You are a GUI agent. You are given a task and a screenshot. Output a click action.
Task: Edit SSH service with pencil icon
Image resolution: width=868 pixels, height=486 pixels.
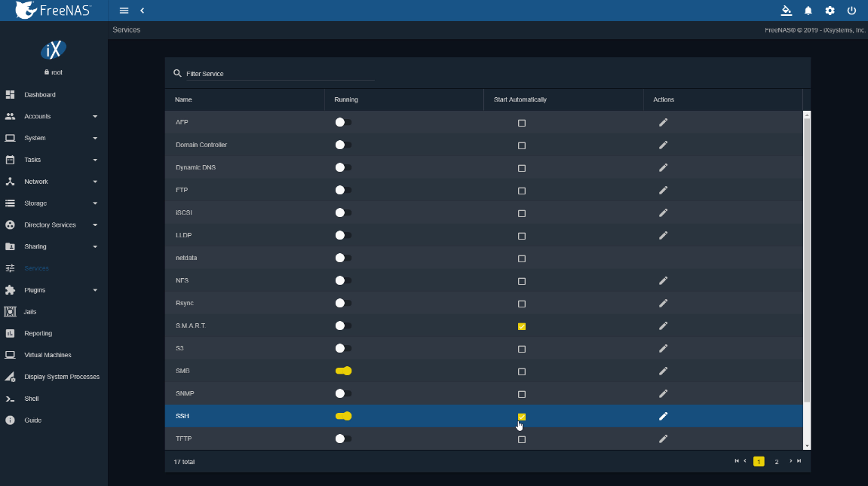pyautogui.click(x=663, y=417)
